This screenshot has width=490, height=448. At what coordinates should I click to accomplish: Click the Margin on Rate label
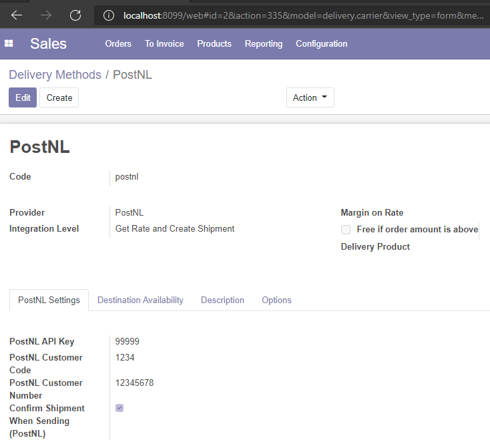point(372,212)
